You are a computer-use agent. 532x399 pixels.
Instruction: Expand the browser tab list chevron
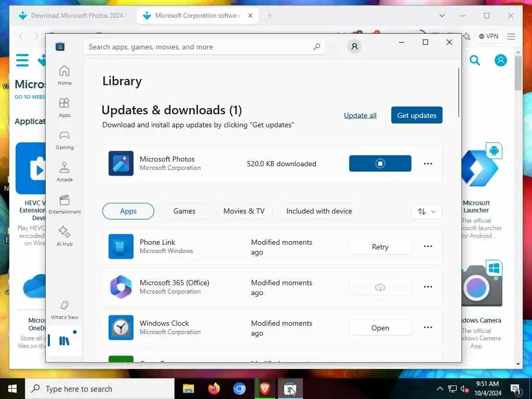click(442, 16)
